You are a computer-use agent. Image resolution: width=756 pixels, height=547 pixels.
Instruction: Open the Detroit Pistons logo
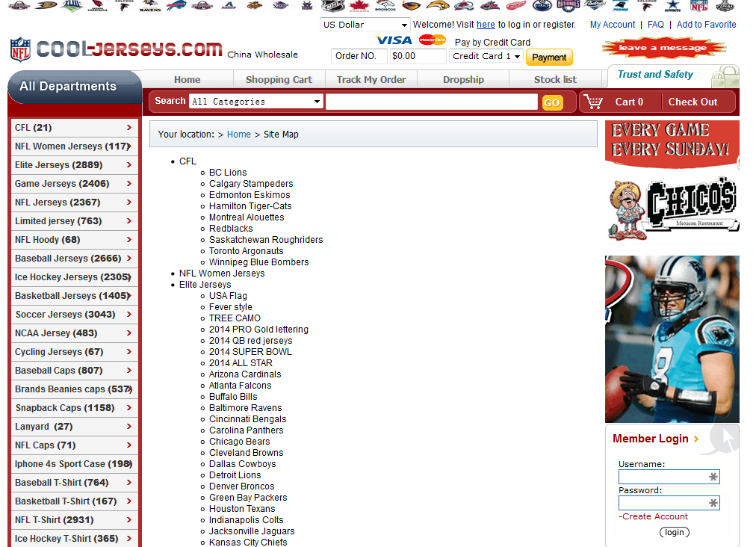pyautogui.click(x=280, y=5)
